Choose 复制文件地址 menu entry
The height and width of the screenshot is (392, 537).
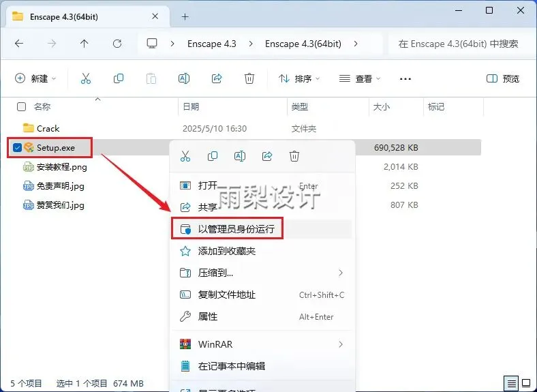pyautogui.click(x=262, y=295)
